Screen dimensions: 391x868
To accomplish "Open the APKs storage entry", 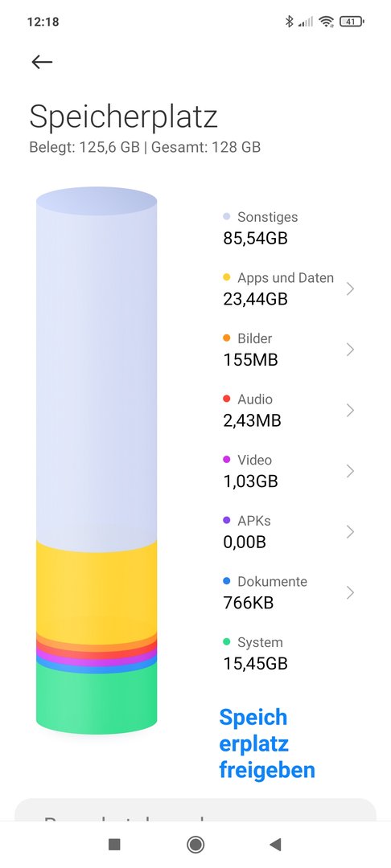I will pyautogui.click(x=288, y=531).
